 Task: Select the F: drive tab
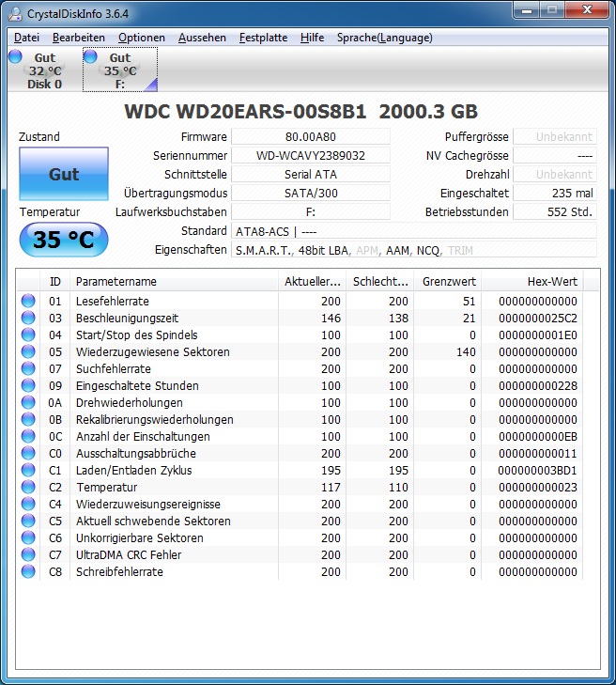coord(120,70)
